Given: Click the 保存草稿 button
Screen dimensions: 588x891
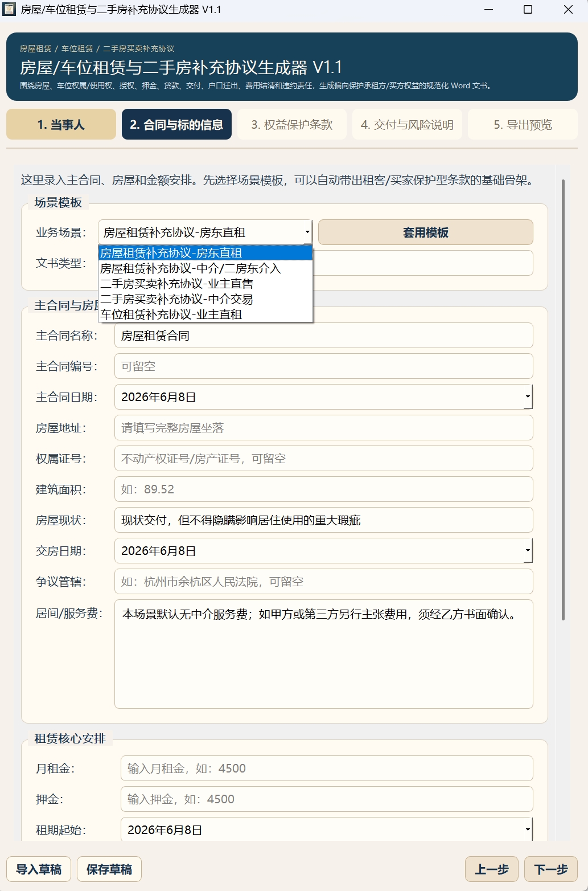Looking at the screenshot, I should click(109, 869).
